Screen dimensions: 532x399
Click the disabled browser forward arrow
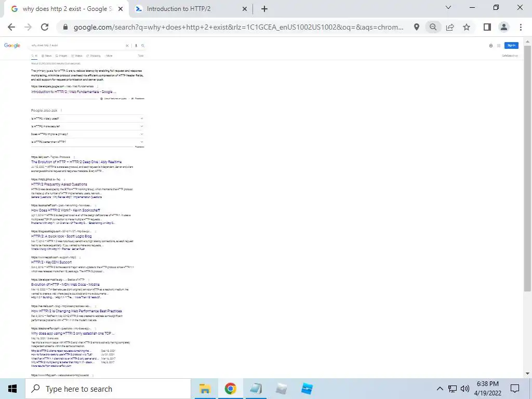[28, 27]
